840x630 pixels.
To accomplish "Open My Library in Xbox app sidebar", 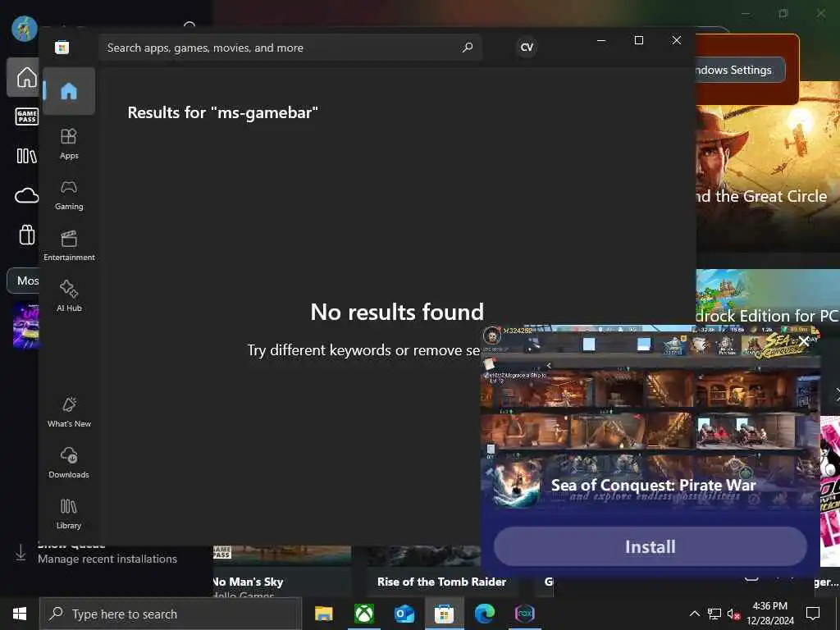I will coord(26,156).
